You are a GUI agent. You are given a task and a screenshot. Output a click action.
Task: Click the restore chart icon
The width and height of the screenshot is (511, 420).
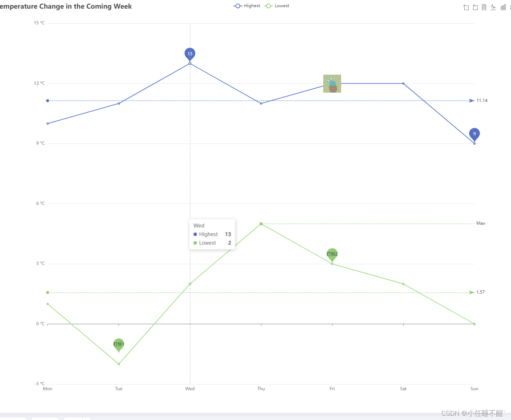point(475,7)
